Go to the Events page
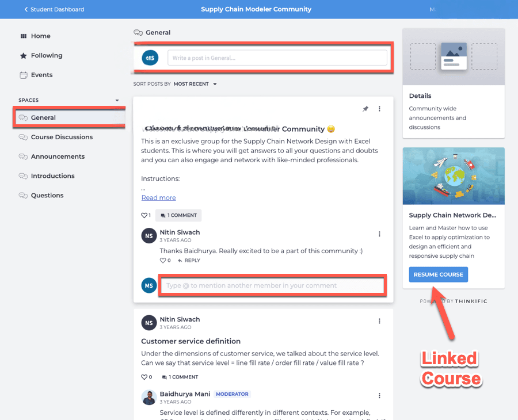Image resolution: width=518 pixels, height=420 pixels. click(x=41, y=75)
